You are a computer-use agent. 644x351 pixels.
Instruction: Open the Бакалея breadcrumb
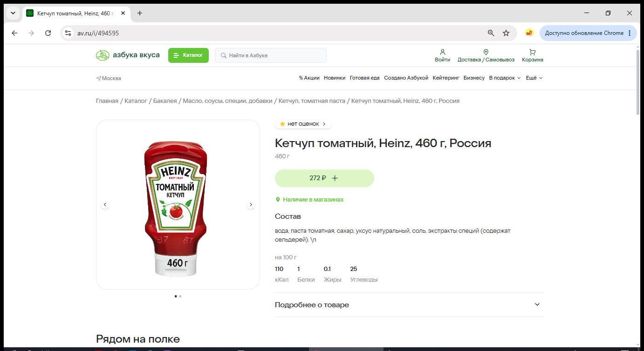(x=165, y=101)
